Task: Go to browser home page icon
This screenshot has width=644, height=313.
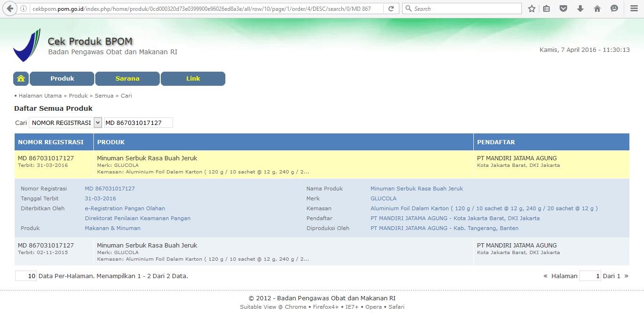Action: pos(597,8)
